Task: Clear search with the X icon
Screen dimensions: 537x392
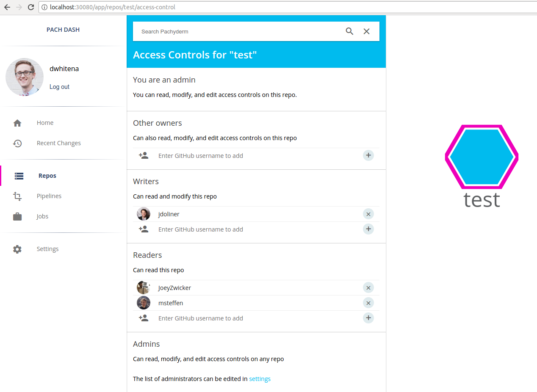Action: (367, 31)
